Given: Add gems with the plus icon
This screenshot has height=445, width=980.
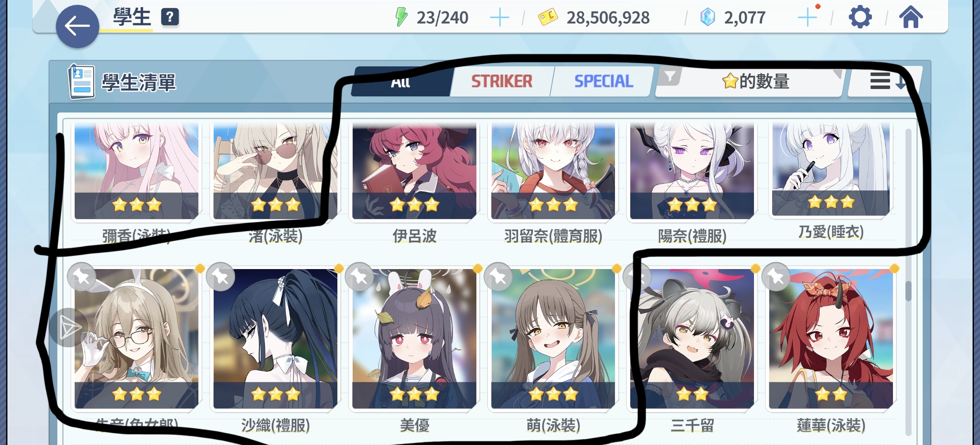Looking at the screenshot, I should [x=808, y=18].
